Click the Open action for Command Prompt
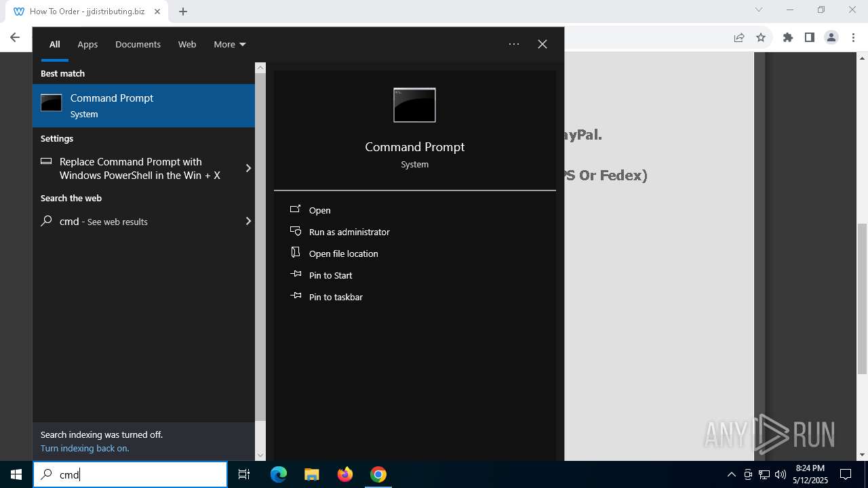The image size is (868, 488). pos(319,210)
